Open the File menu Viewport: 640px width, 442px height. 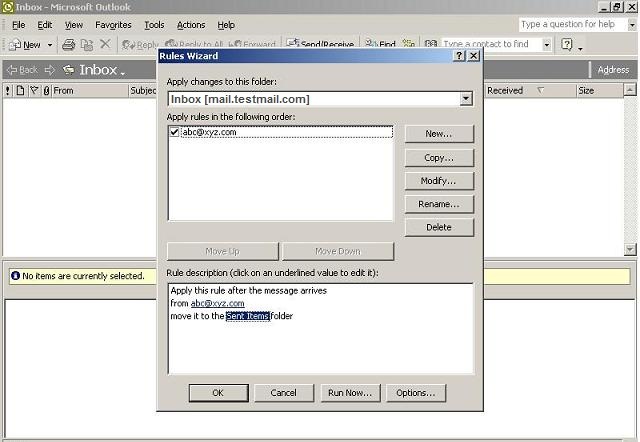18,25
